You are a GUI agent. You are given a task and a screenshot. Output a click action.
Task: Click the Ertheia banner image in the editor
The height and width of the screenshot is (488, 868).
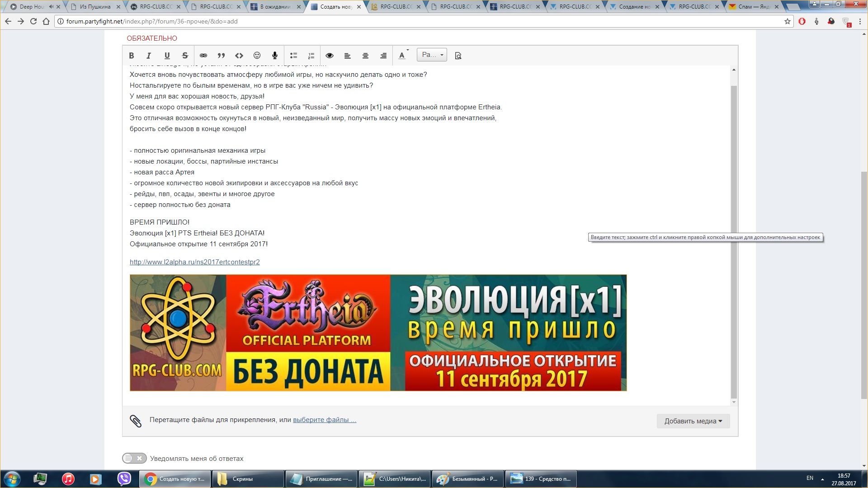coord(378,333)
